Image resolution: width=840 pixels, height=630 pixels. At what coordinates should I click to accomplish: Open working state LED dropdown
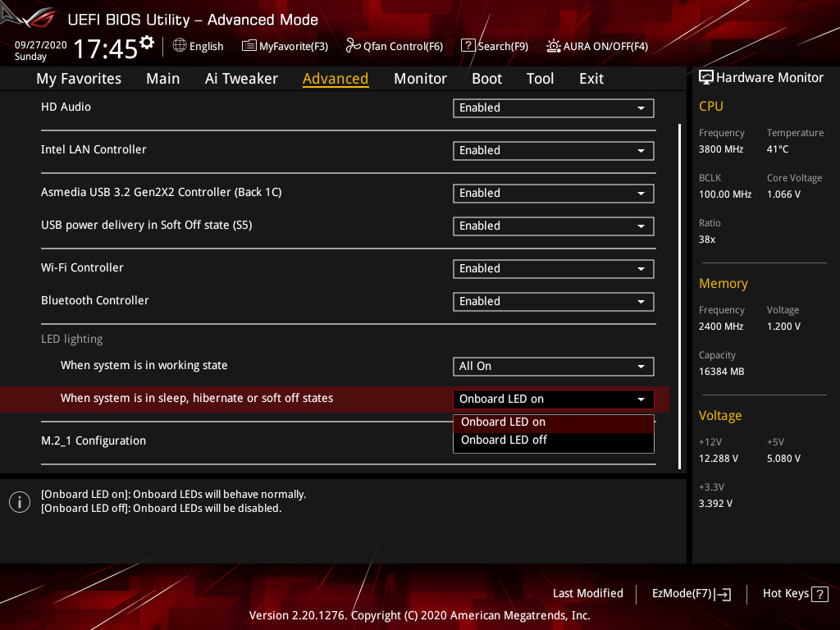(554, 367)
